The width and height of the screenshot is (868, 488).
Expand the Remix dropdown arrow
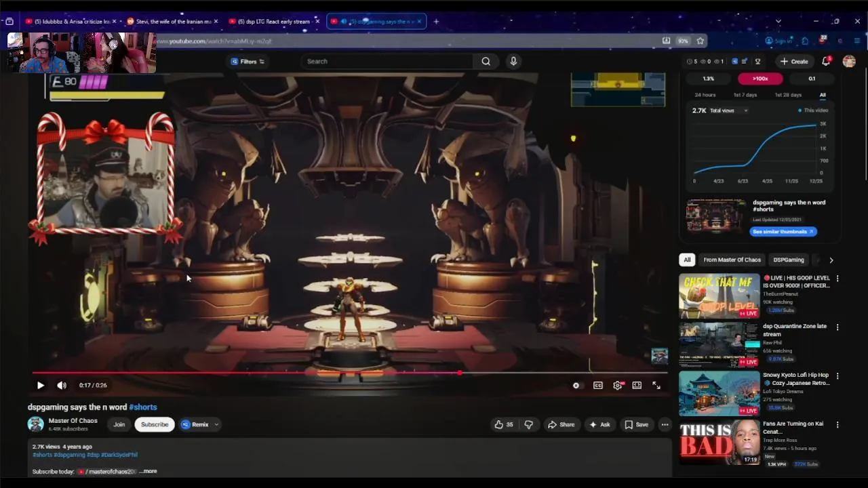(x=216, y=424)
